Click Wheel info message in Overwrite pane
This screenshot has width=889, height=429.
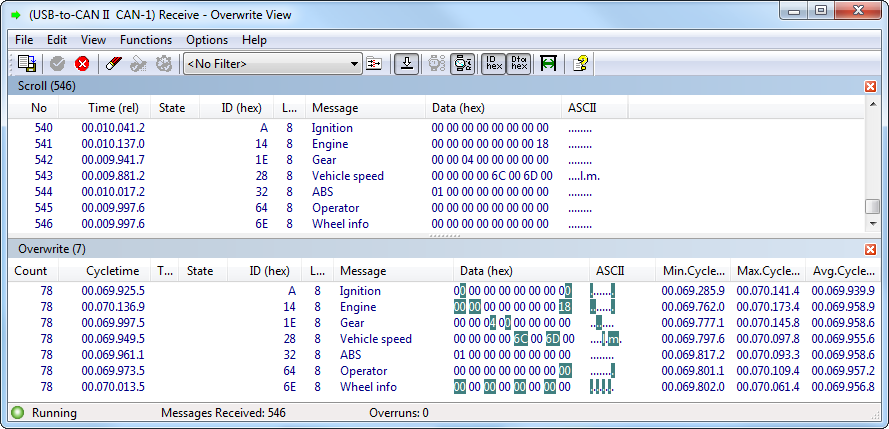pos(368,386)
